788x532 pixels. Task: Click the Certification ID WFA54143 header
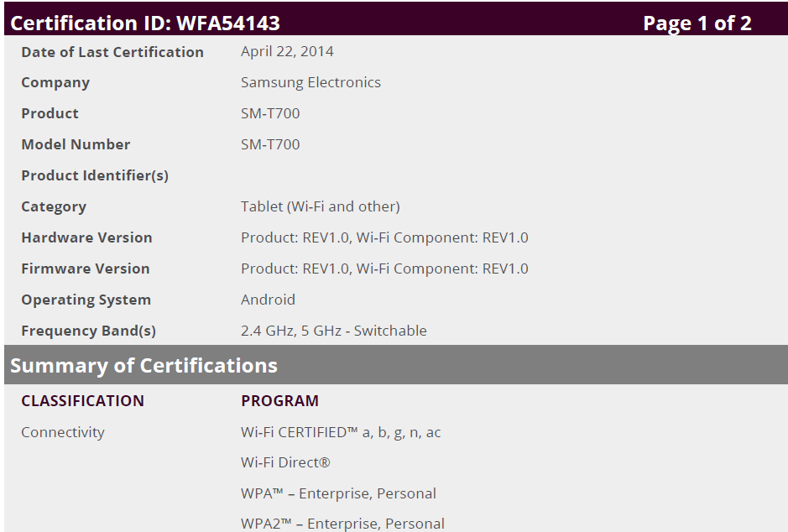145,23
